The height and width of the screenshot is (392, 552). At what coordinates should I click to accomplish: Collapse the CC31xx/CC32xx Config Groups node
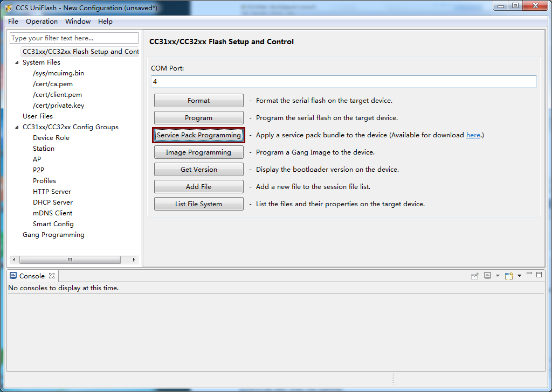pyautogui.click(x=17, y=127)
